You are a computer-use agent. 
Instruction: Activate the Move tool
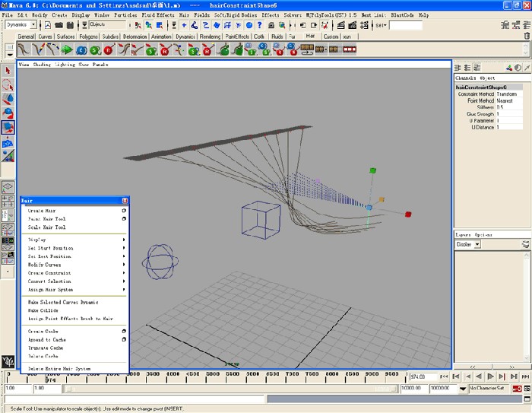pyautogui.click(x=8, y=99)
